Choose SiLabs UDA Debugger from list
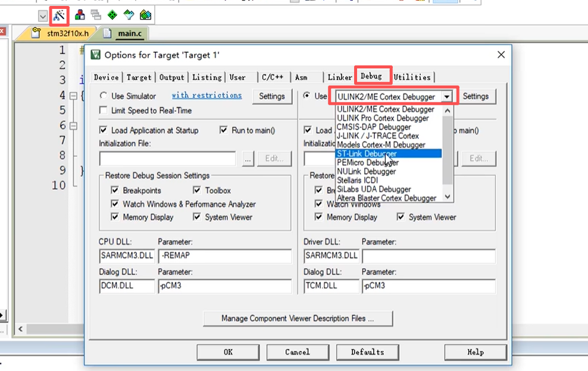The height and width of the screenshot is (371, 588). point(389,189)
